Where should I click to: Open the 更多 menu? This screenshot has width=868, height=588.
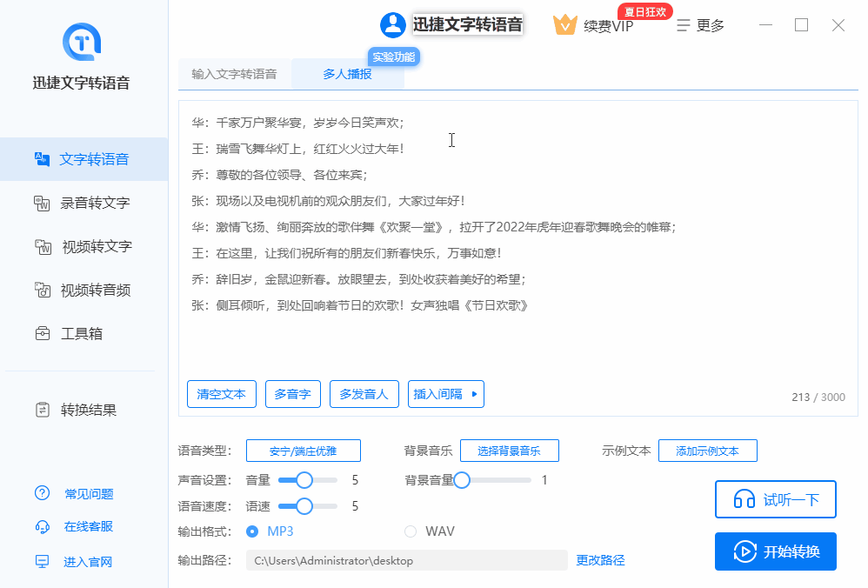(x=700, y=25)
